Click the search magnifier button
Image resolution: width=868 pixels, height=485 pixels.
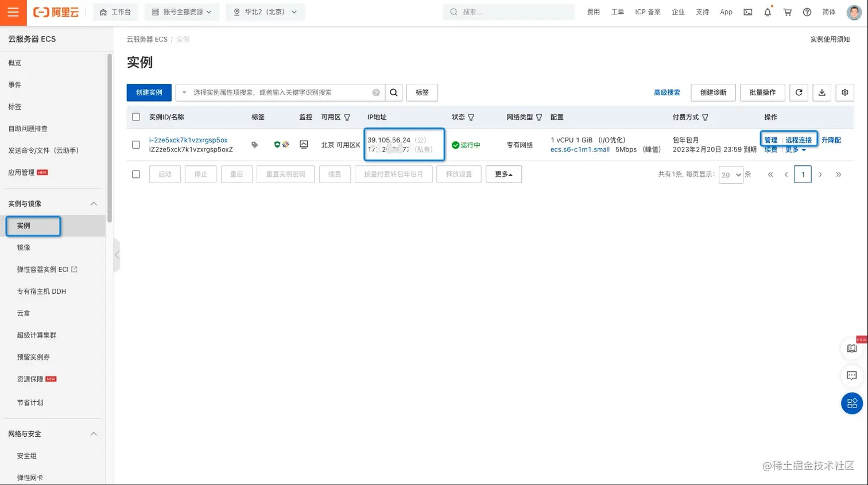[x=394, y=92]
